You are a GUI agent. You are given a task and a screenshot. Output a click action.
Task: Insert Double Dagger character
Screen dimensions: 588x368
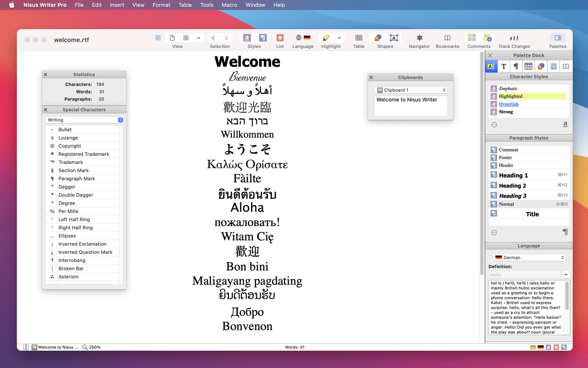pyautogui.click(x=82, y=195)
